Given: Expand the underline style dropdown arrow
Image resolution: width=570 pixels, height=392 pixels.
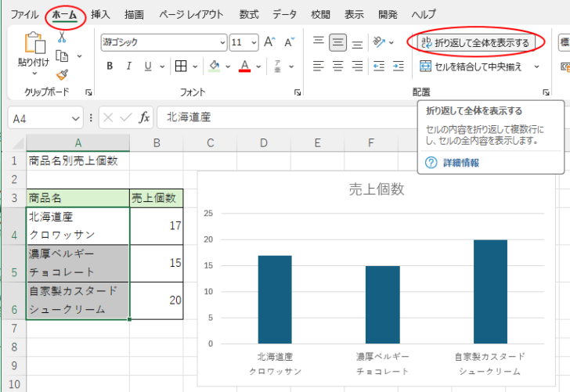Looking at the screenshot, I should pyautogui.click(x=162, y=67).
